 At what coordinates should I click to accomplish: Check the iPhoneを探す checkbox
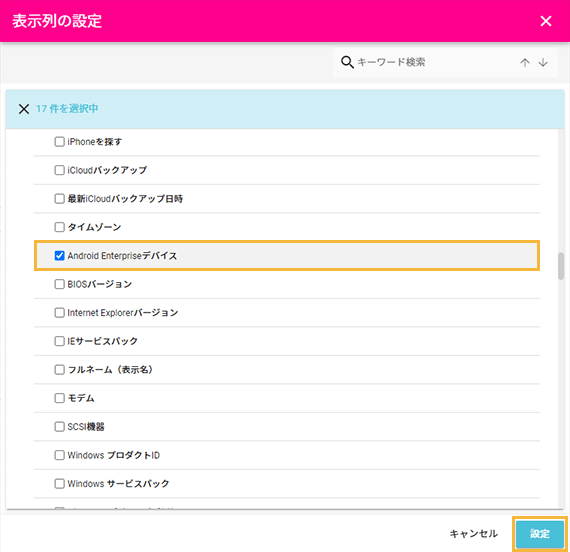[x=59, y=141]
